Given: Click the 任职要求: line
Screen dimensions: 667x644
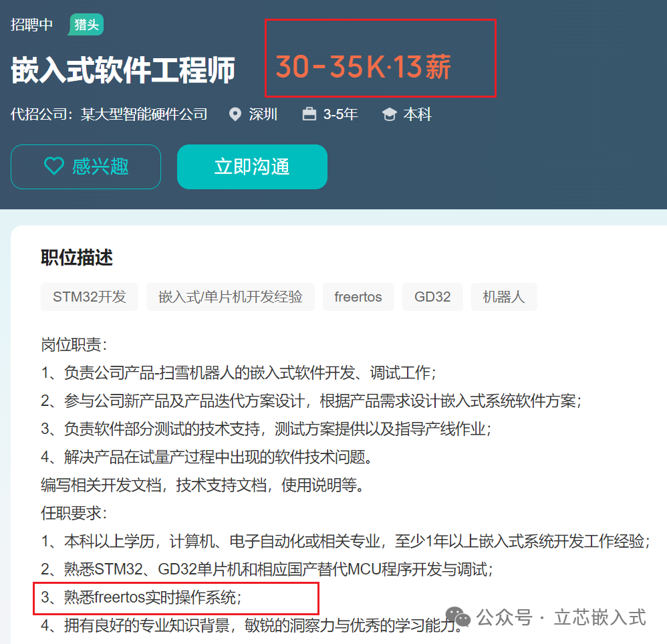Looking at the screenshot, I should pos(74,514).
